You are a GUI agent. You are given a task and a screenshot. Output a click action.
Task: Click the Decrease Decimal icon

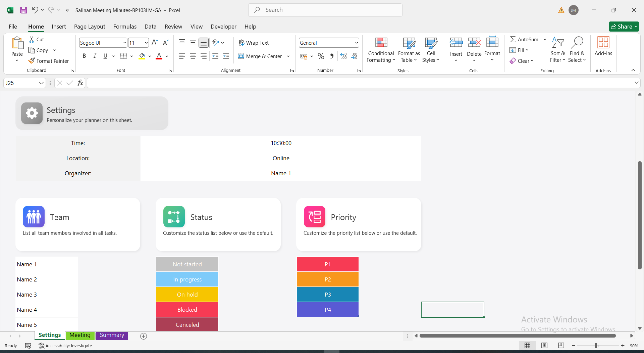pos(354,56)
